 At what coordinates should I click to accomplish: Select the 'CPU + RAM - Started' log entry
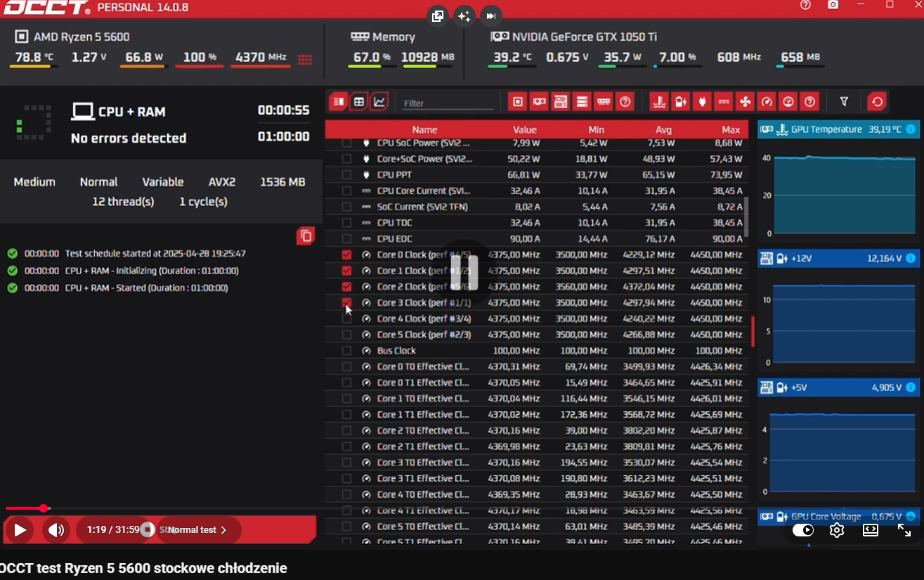click(118, 288)
